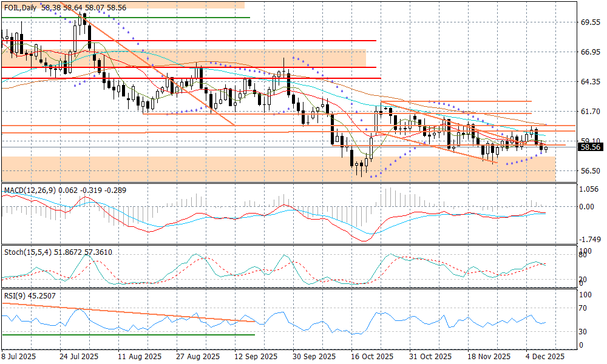
Task: Click the FOIL,Daily chart title label
Action: (x=19, y=7)
